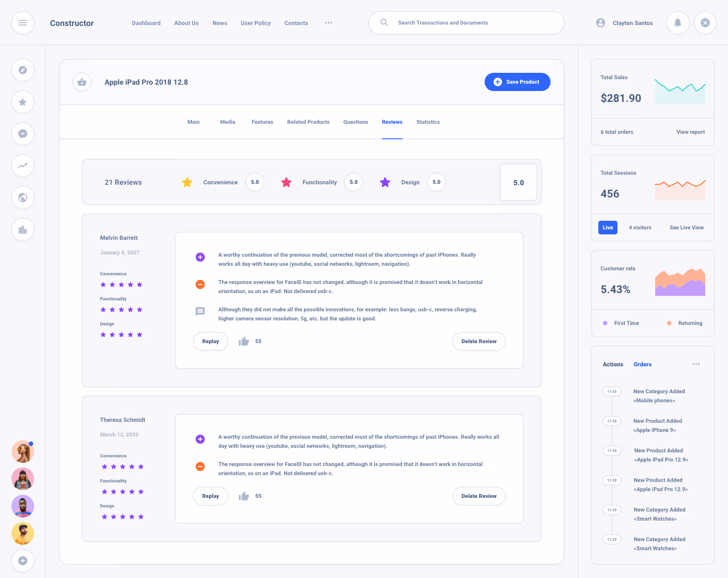Click the Save Product button

click(517, 82)
